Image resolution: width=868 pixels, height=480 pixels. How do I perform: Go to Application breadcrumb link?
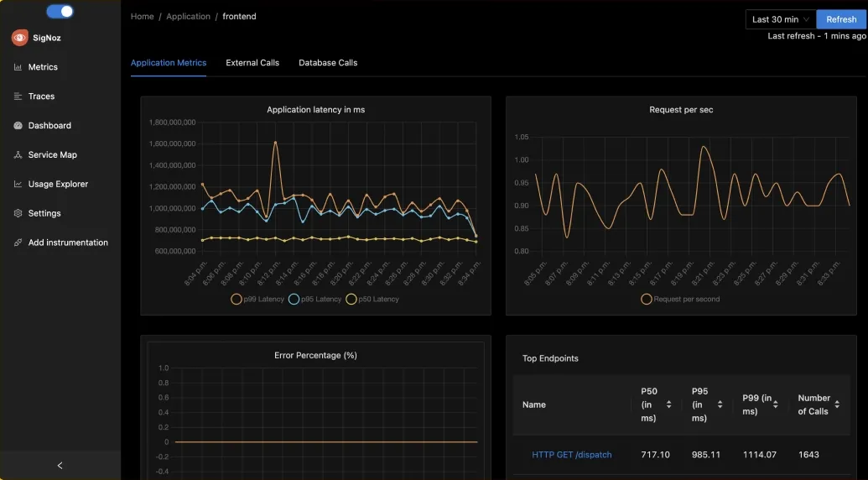click(188, 17)
